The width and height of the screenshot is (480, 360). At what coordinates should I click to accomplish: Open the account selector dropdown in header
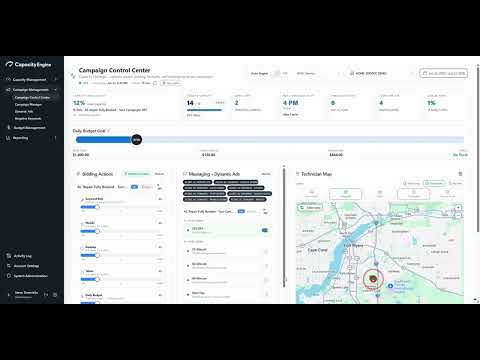[381, 73]
